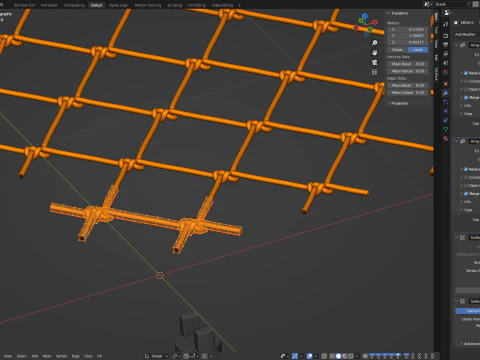Toggle Object Offset checkbox in second Array modifier
The image size is (480, 360).
click(x=466, y=185)
